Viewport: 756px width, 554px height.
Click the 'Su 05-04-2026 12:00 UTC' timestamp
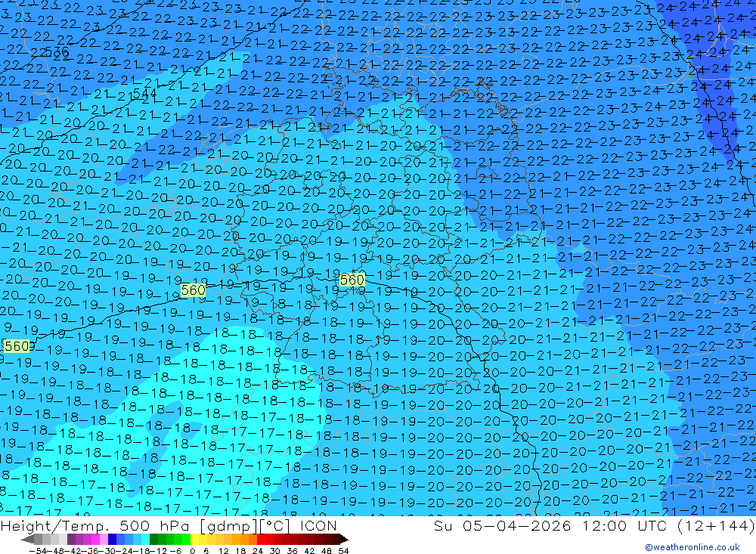[550, 525]
